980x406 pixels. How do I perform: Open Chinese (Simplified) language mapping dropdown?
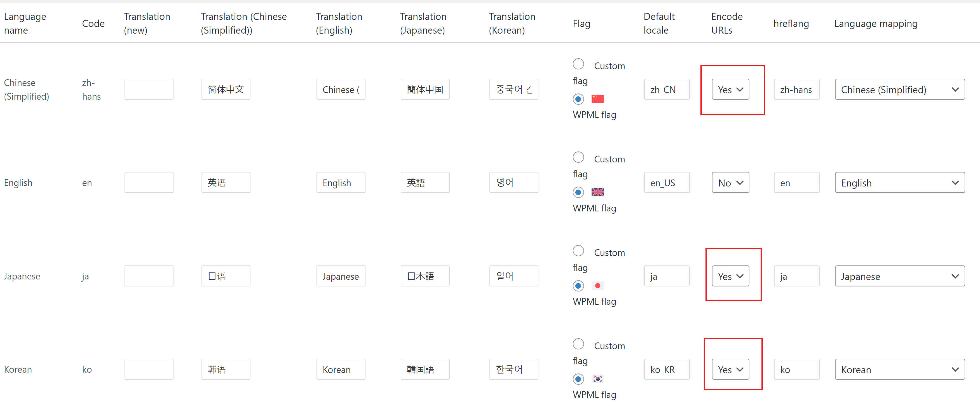pyautogui.click(x=899, y=89)
